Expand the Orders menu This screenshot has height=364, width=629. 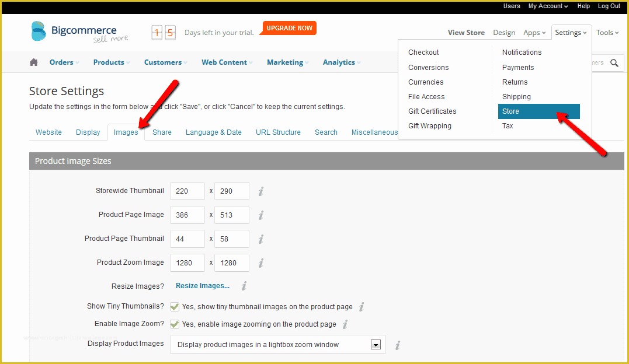[x=64, y=62]
